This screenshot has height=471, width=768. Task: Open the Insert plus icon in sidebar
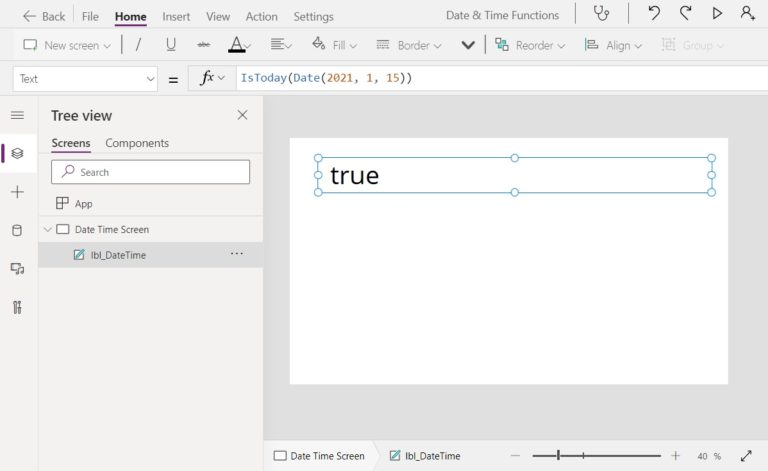pos(17,192)
